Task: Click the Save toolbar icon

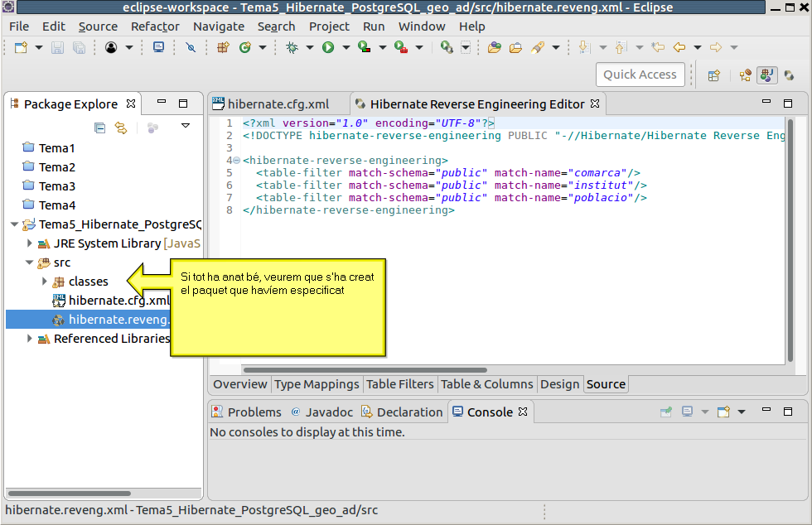Action: point(57,48)
